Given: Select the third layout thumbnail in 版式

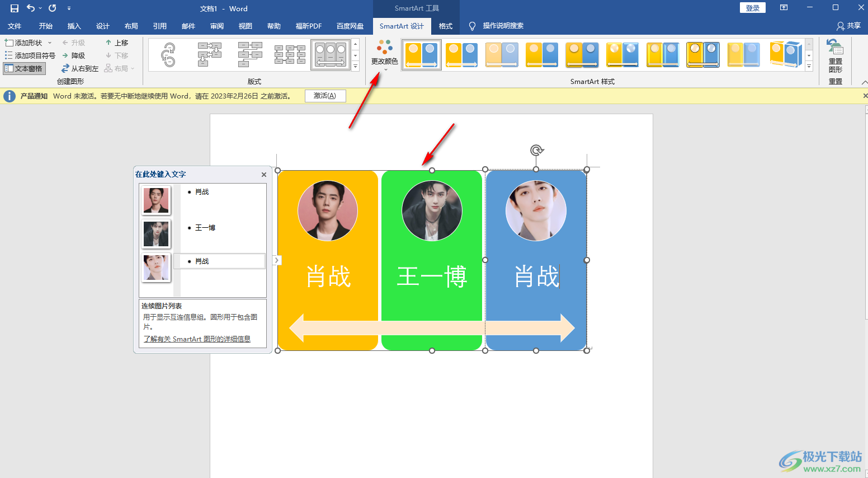Looking at the screenshot, I should pos(250,55).
